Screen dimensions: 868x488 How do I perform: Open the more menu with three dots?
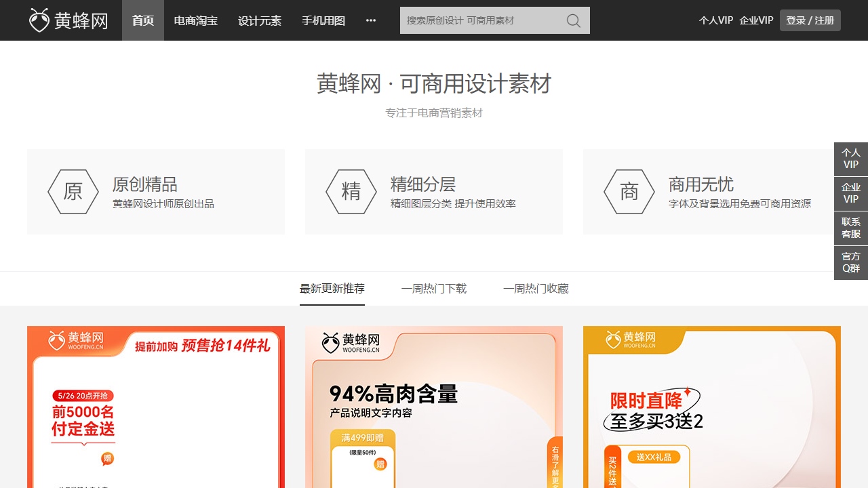[371, 20]
